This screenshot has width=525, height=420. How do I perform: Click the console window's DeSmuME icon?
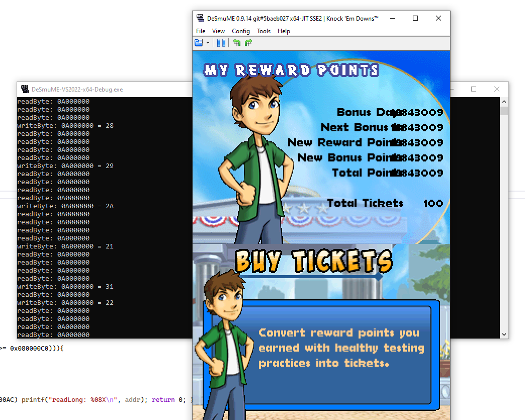(25, 89)
